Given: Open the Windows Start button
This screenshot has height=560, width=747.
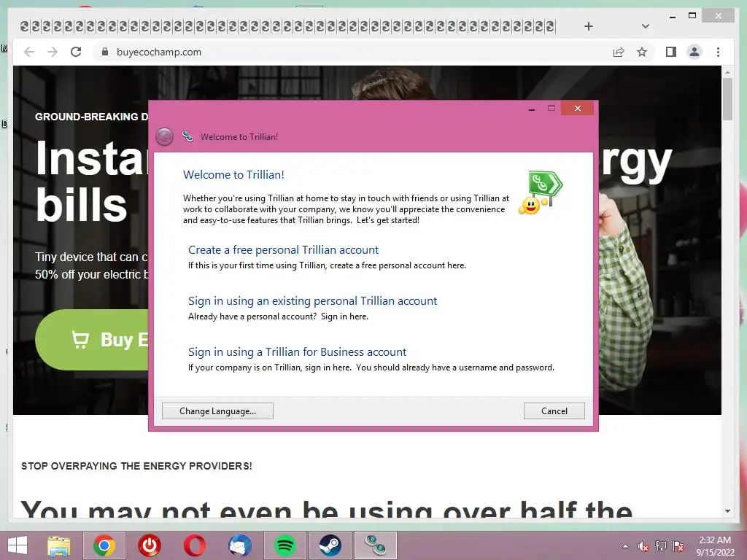Looking at the screenshot, I should click(18, 545).
